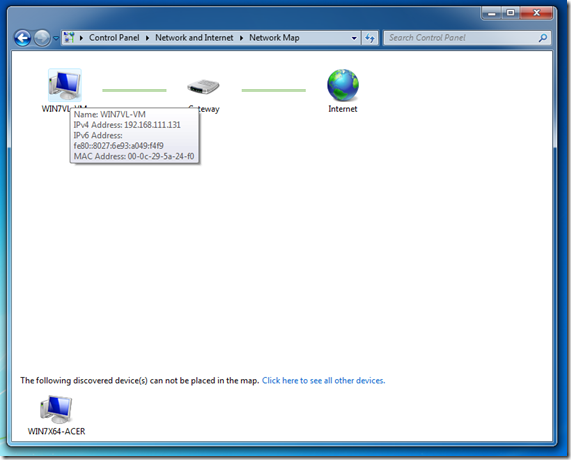
Task: Click the Forward navigation arrow button
Action: click(x=42, y=38)
